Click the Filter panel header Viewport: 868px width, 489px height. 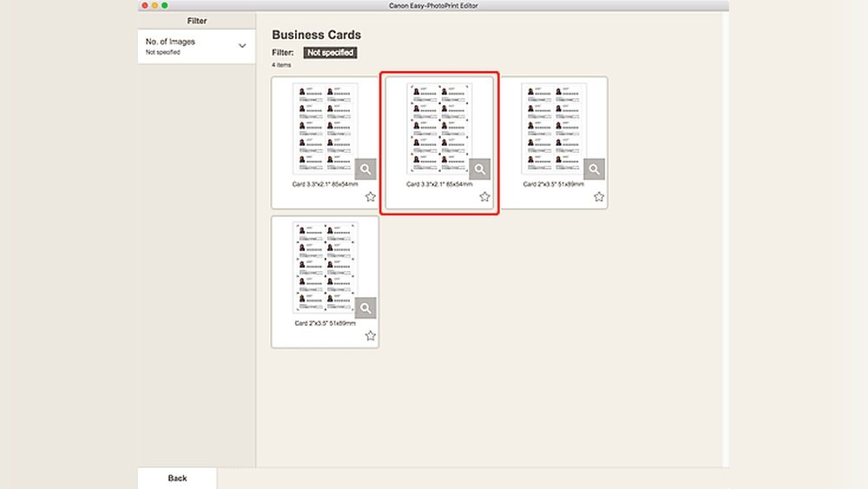[197, 20]
